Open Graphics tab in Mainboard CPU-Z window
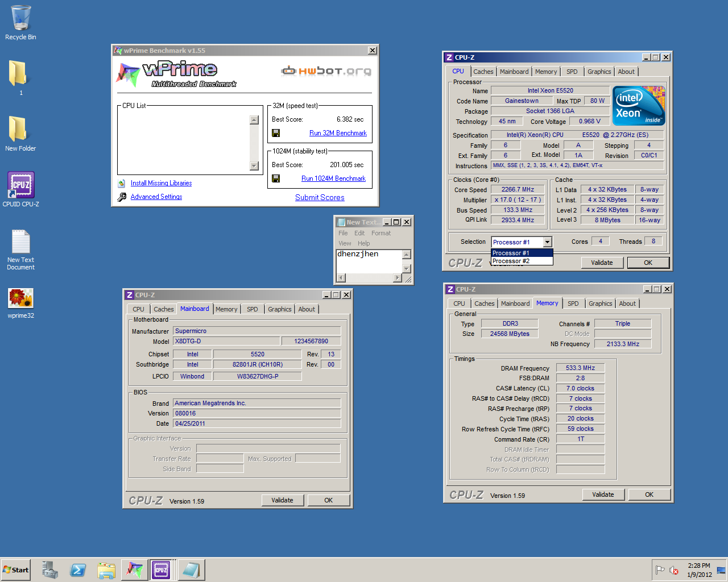 279,309
